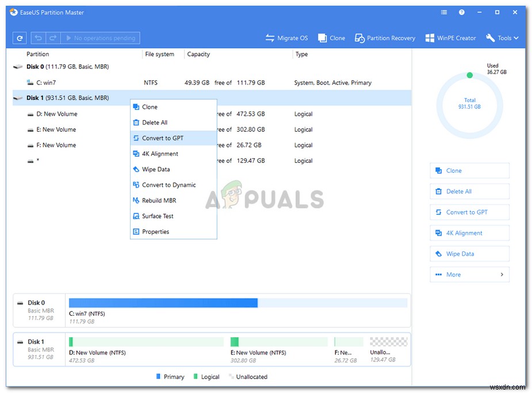Select the C: win7 partition row
The image size is (532, 393).
pos(212,82)
